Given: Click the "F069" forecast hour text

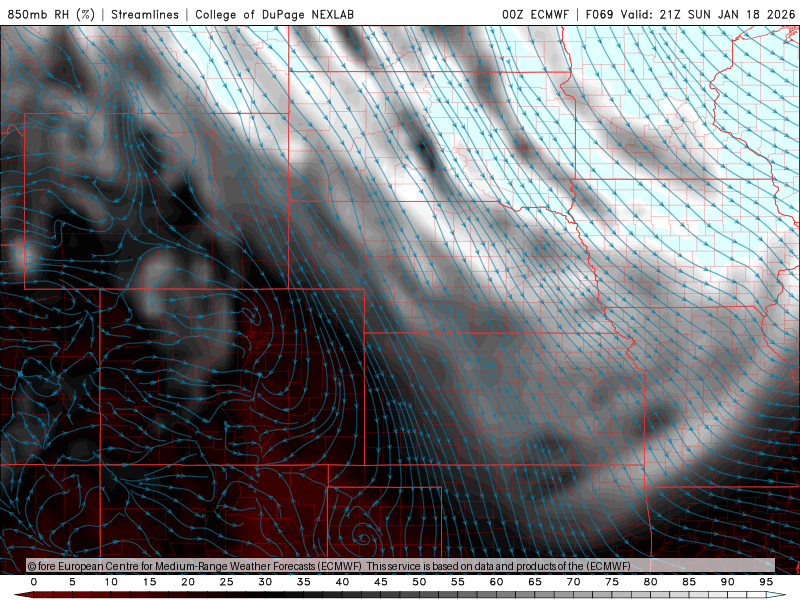Looking at the screenshot, I should click(x=599, y=14).
